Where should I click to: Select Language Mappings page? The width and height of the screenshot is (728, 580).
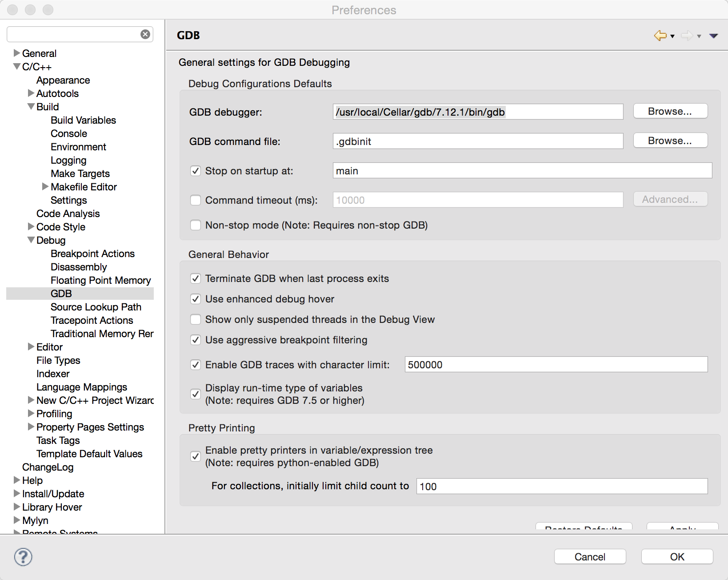pyautogui.click(x=82, y=387)
